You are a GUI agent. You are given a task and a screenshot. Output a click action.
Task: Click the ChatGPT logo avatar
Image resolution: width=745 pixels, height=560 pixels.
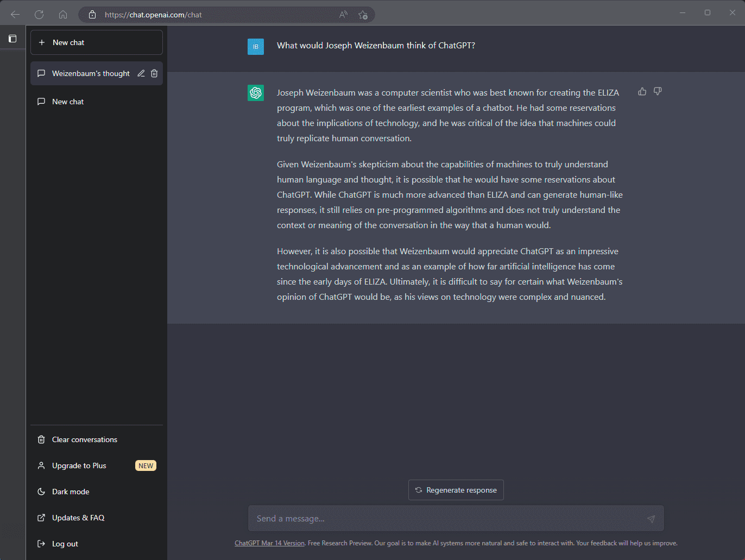click(256, 93)
